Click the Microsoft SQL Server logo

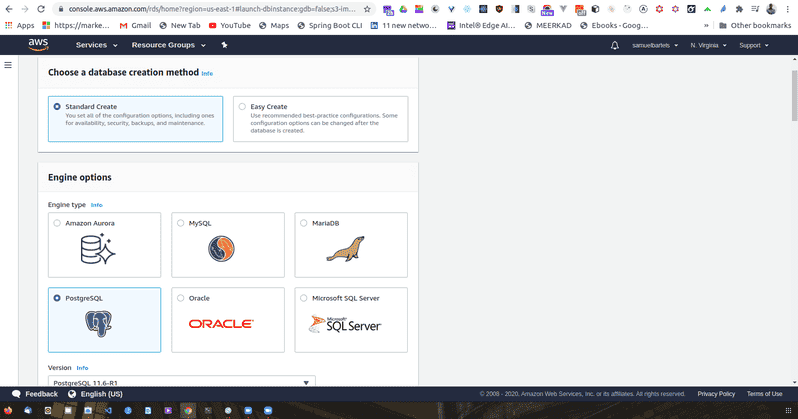click(x=345, y=324)
